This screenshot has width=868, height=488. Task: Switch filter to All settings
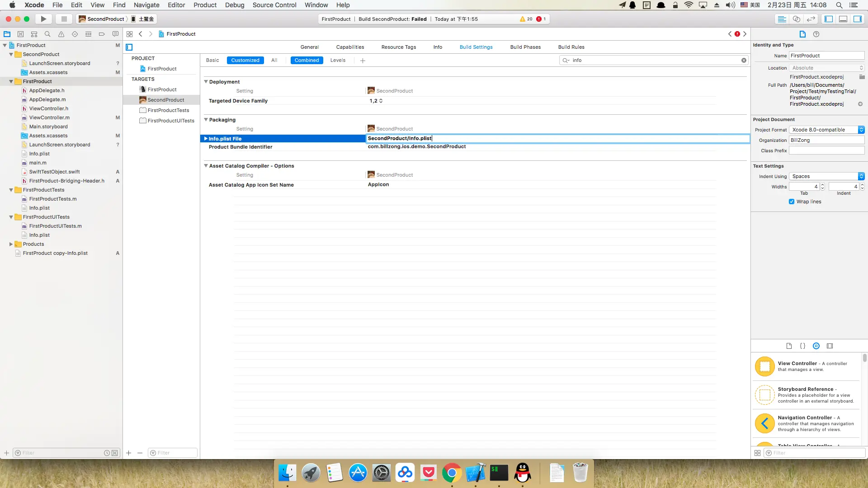(274, 60)
